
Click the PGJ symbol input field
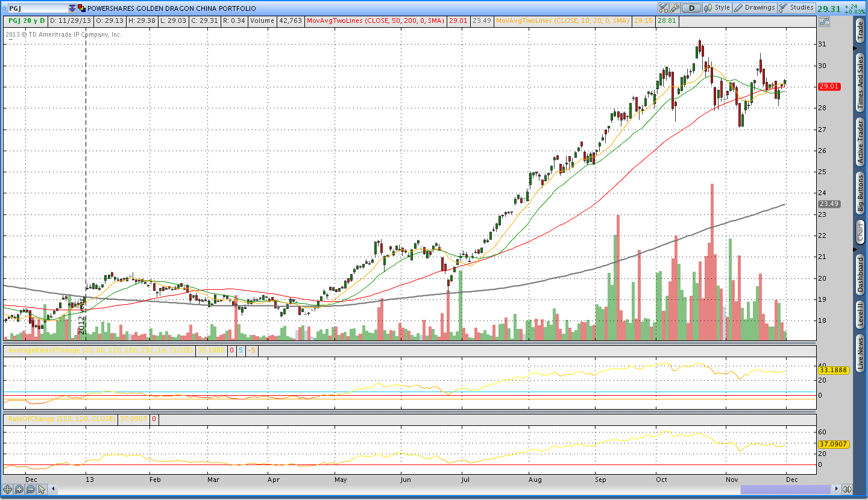pos(37,8)
